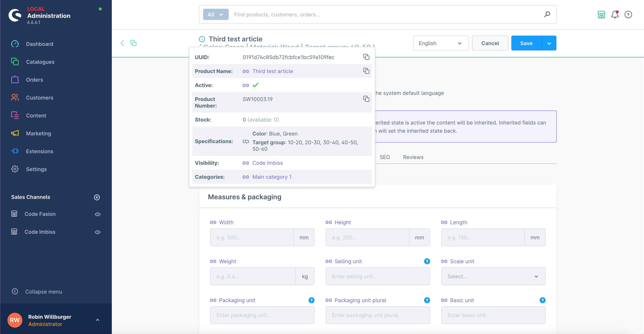Click the Shopware logo

15,15
